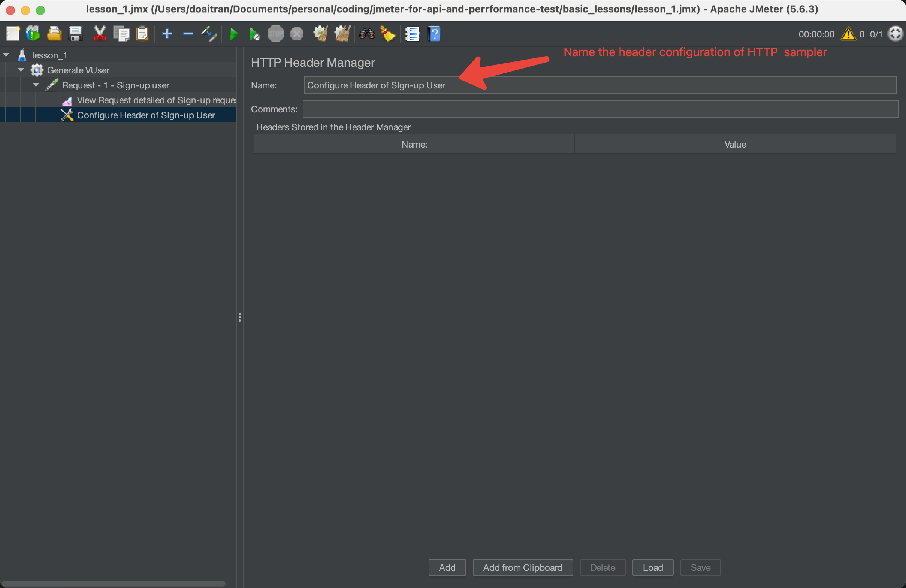This screenshot has height=588, width=906.
Task: Start the test with green play icon
Action: click(x=234, y=34)
